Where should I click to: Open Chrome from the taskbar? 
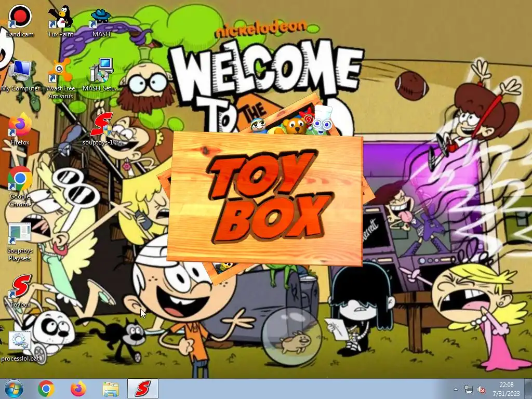(46, 389)
